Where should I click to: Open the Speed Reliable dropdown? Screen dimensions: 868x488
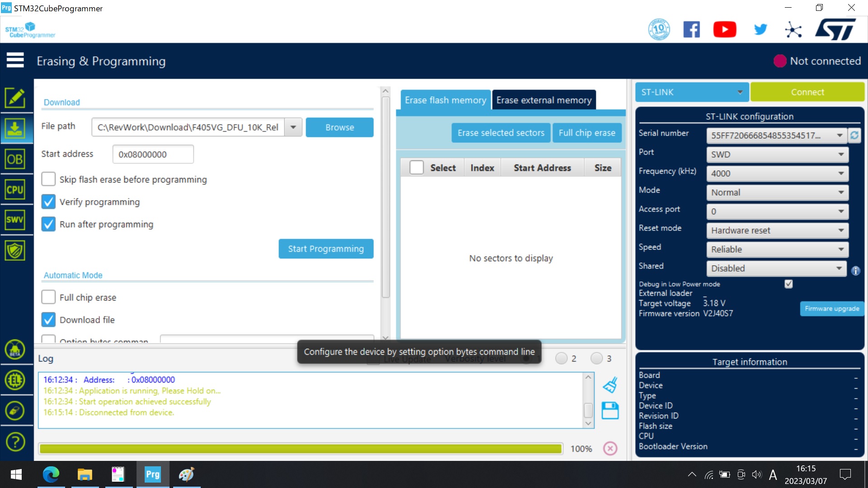click(x=777, y=249)
